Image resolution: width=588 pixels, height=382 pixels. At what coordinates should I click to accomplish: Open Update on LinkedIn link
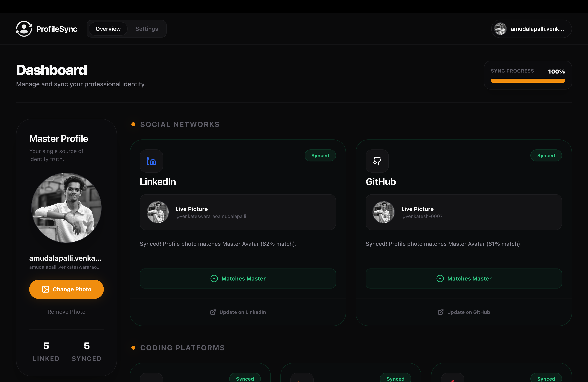[x=238, y=312]
